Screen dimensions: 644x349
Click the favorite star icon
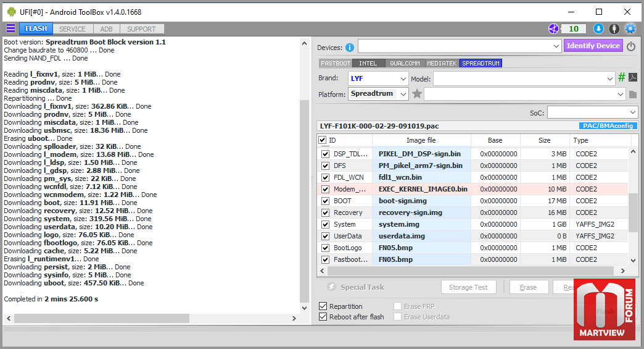(x=417, y=94)
